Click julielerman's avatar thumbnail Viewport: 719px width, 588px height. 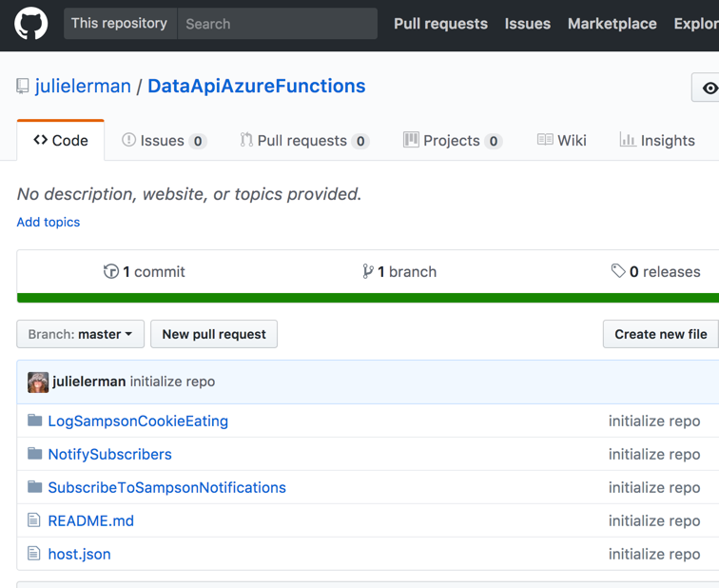pyautogui.click(x=38, y=382)
